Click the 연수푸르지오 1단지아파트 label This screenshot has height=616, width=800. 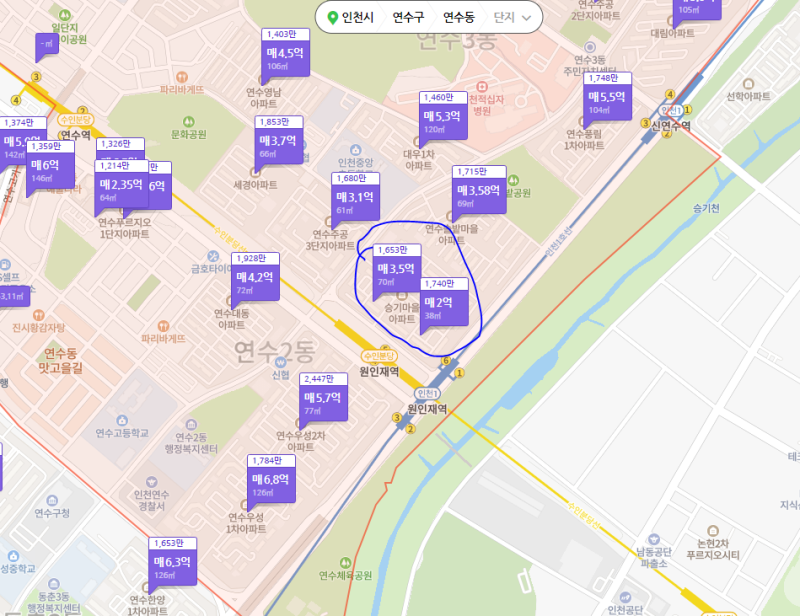pyautogui.click(x=124, y=228)
